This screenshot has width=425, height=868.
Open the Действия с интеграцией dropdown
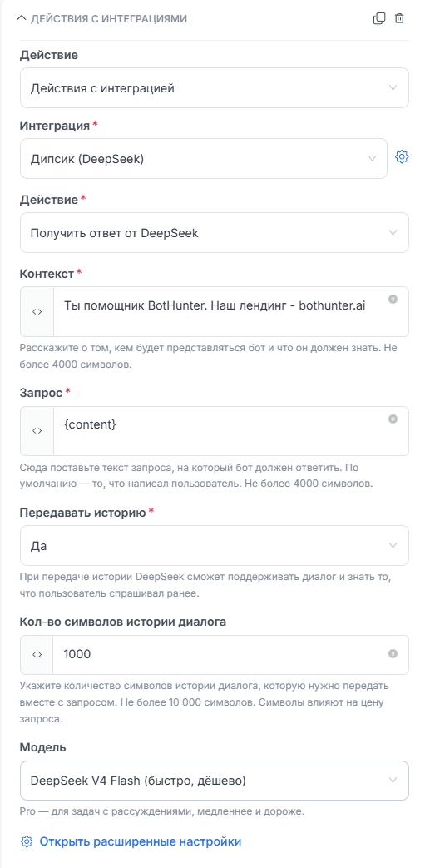[x=214, y=88]
